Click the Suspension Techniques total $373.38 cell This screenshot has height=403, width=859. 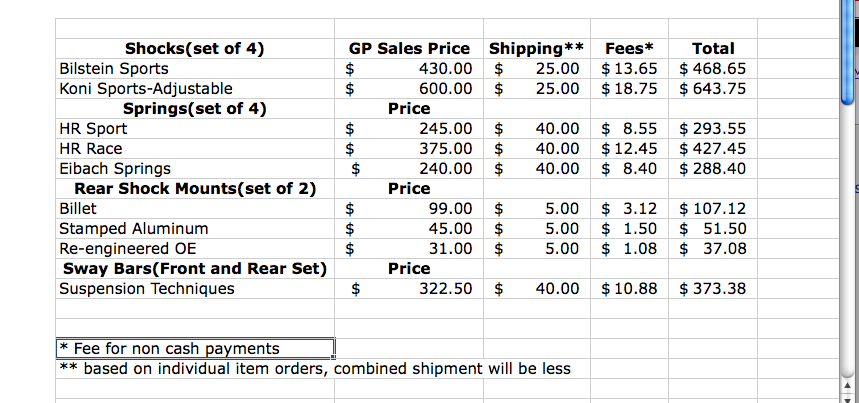[713, 288]
